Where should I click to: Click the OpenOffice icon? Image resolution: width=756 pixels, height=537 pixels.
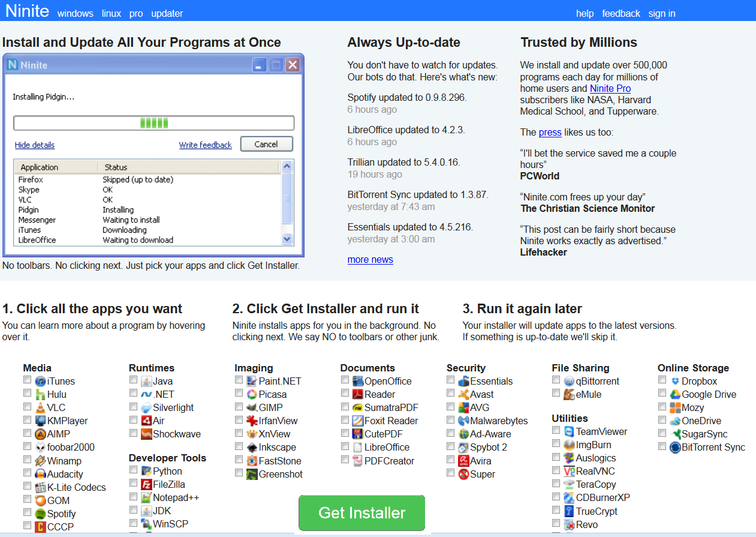pyautogui.click(x=358, y=381)
